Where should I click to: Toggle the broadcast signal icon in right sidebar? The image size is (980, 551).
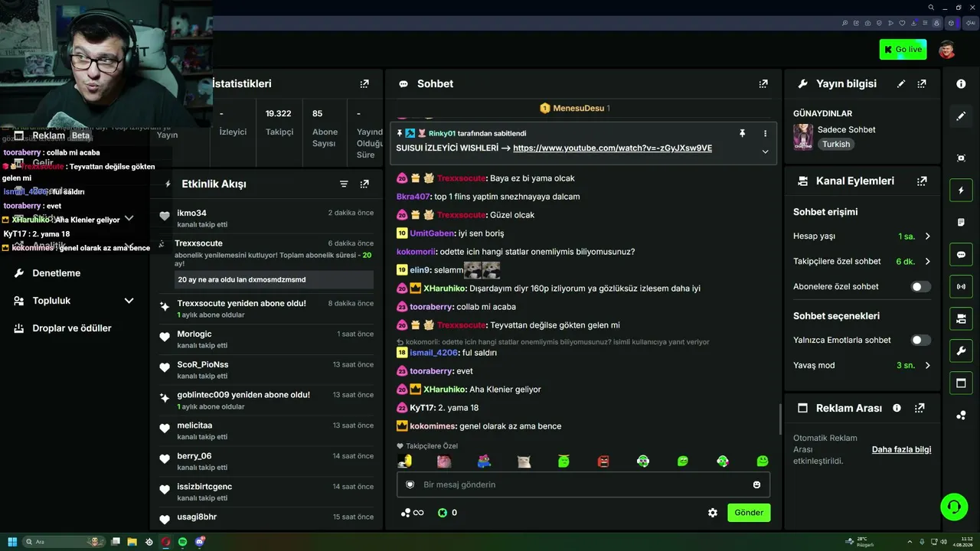[x=961, y=286]
